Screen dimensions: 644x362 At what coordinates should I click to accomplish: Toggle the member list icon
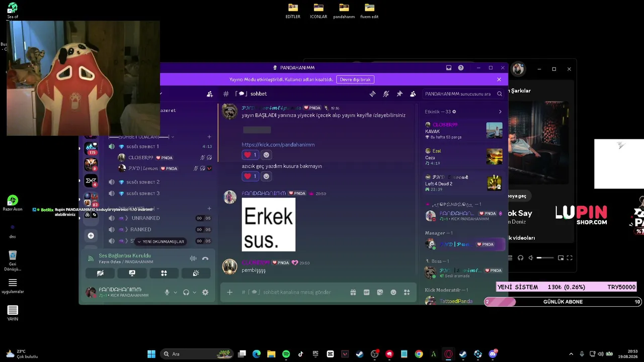413,94
